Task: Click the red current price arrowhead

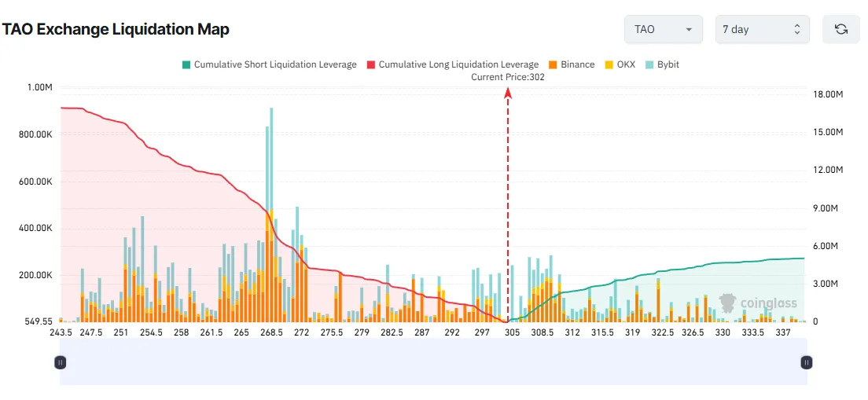Action: click(x=508, y=94)
